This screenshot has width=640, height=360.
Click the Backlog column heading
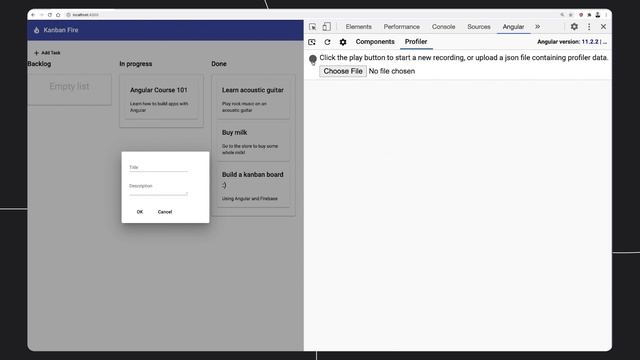pyautogui.click(x=39, y=64)
